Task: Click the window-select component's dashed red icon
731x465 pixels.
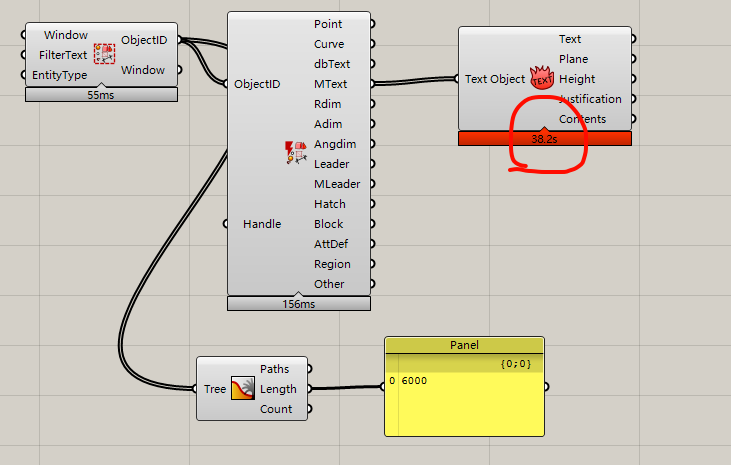Action: click(x=104, y=54)
